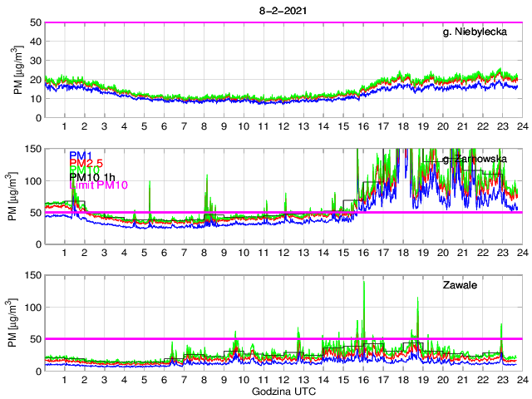Click hour 1 tick under the middle panel

(x=64, y=254)
